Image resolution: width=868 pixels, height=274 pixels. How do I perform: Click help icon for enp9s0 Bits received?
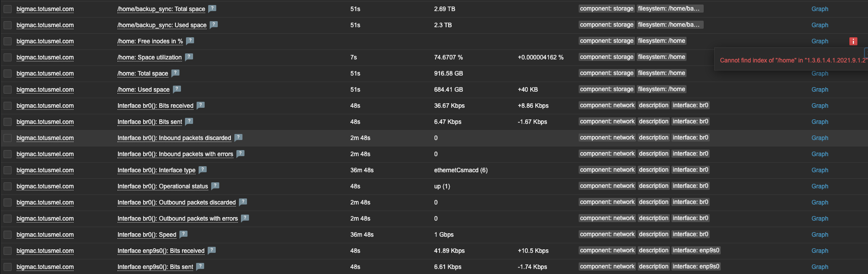(x=212, y=250)
